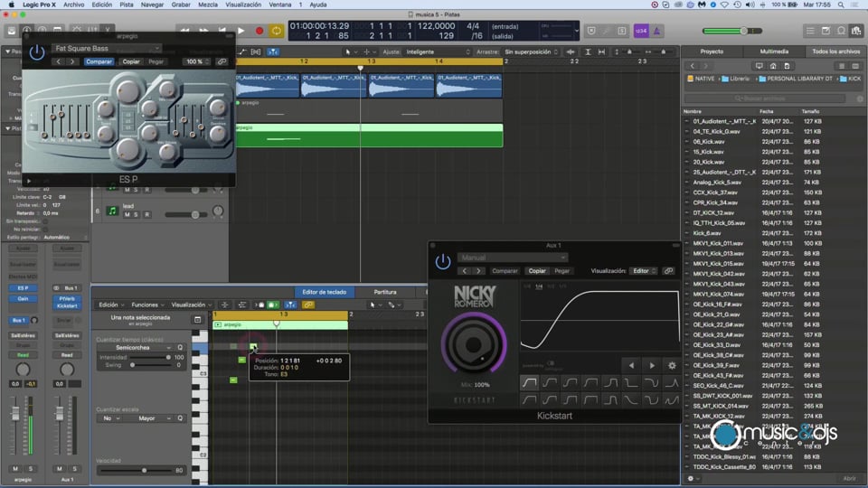Click the Kickstart Mix knob

tap(474, 344)
